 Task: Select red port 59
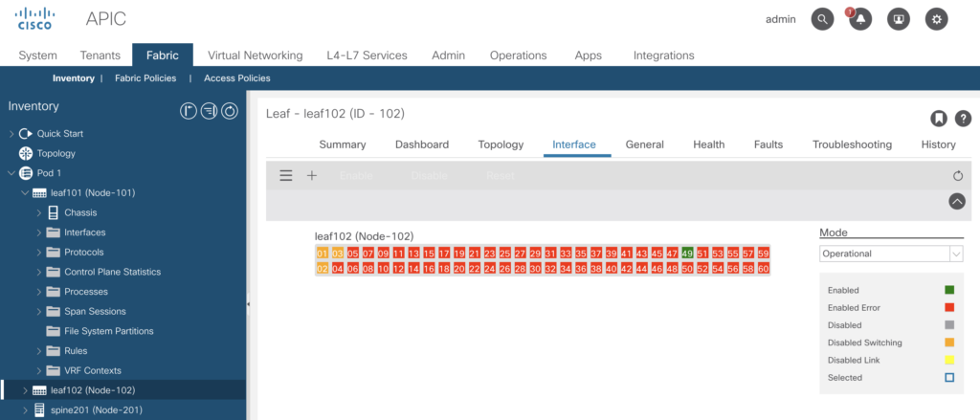[763, 254]
